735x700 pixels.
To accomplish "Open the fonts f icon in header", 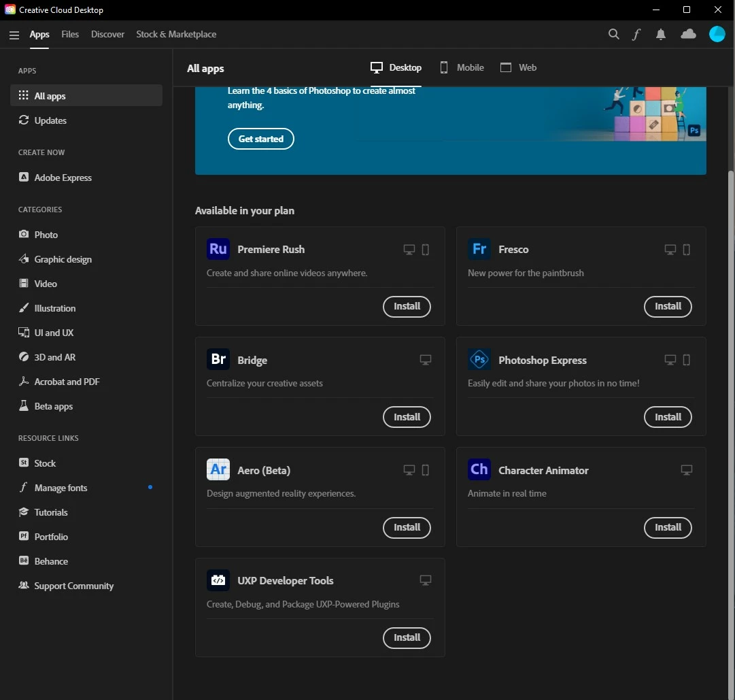I will [x=636, y=34].
